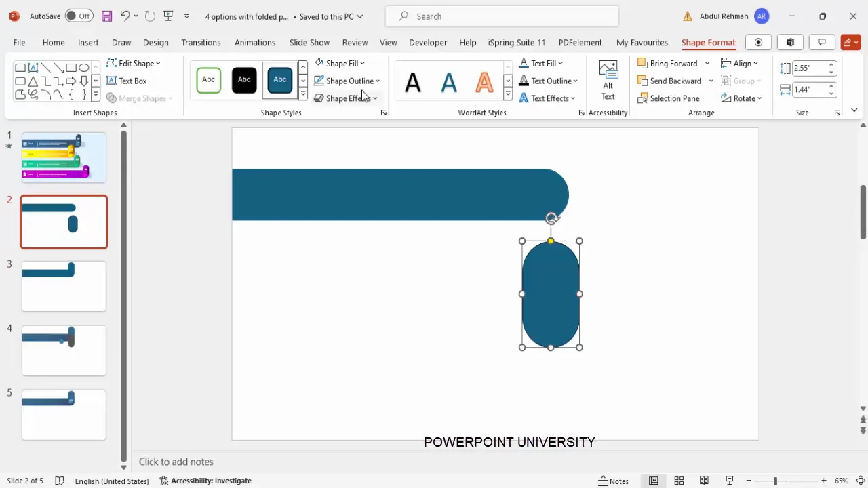Select slide 3 thumbnail

[x=64, y=286]
